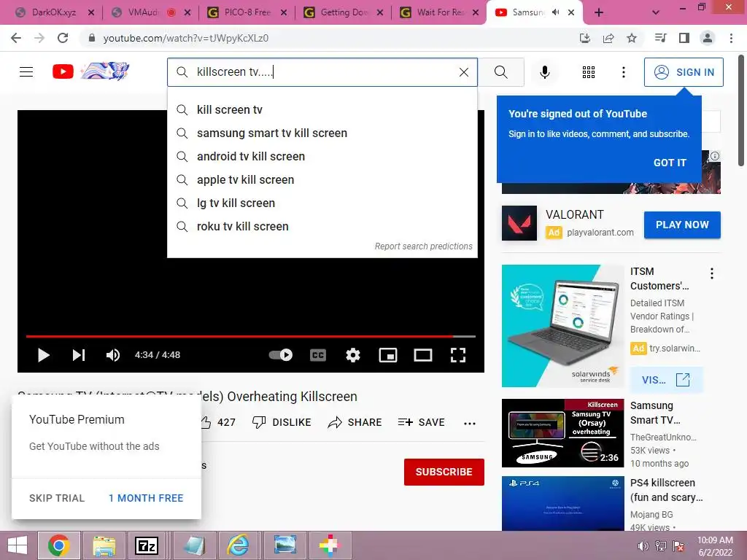747x560 pixels.
Task: Open the tab search dropdown arrow
Action: [656, 13]
